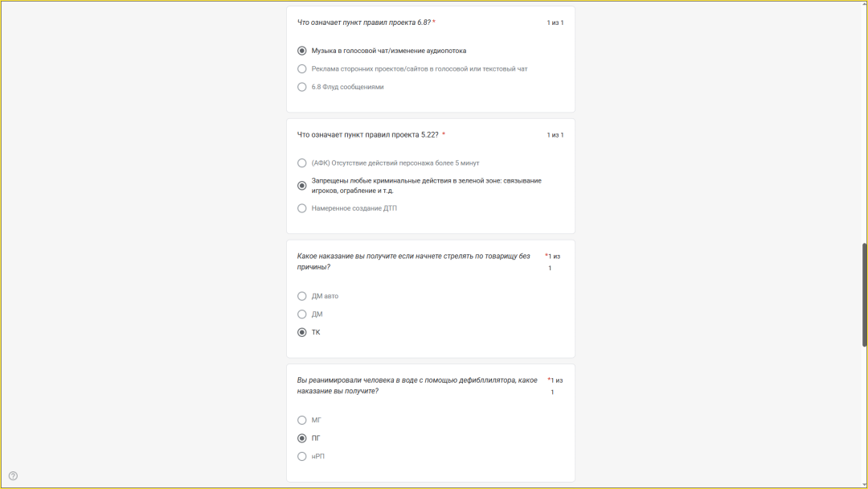868x489 pixels.
Task: Select 'Музыка в голосовой чат' radio option
Action: (302, 51)
